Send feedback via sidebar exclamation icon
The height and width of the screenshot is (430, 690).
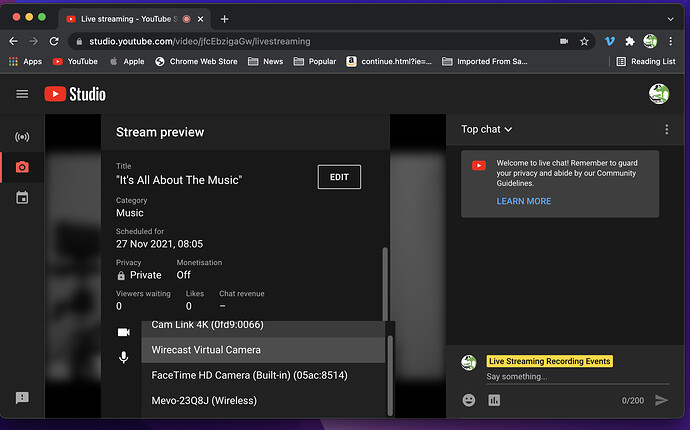(22, 398)
